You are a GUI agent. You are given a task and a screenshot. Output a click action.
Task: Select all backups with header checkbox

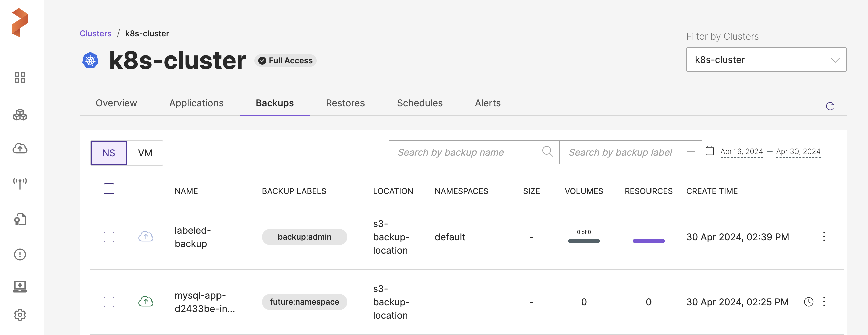pos(109,189)
